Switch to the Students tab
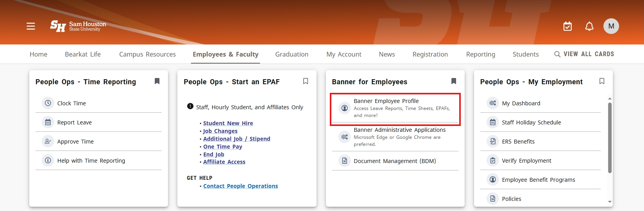 525,54
